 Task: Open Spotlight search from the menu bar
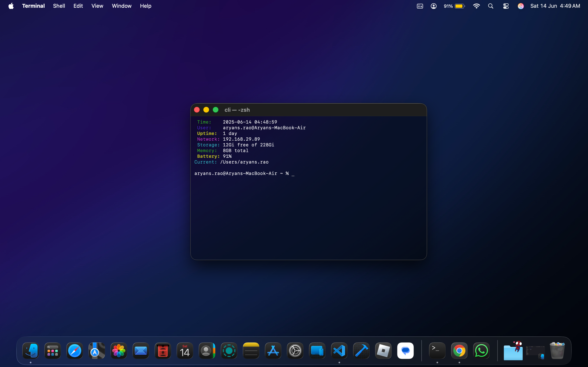point(491,6)
